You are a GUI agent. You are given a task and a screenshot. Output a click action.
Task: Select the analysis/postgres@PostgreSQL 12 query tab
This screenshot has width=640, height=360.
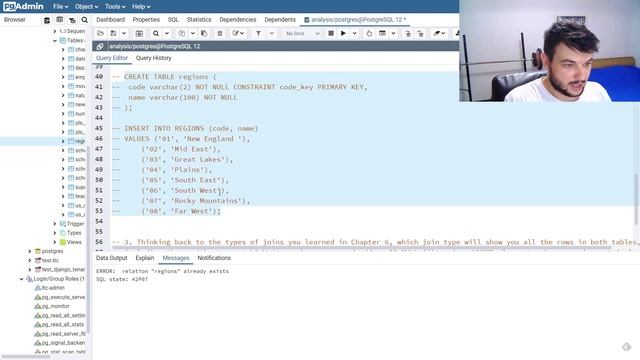(355, 20)
